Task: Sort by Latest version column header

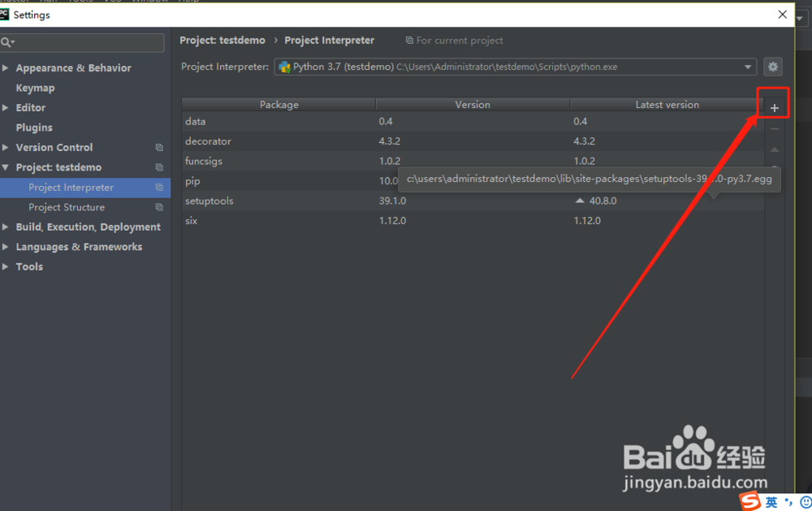Action: point(667,104)
